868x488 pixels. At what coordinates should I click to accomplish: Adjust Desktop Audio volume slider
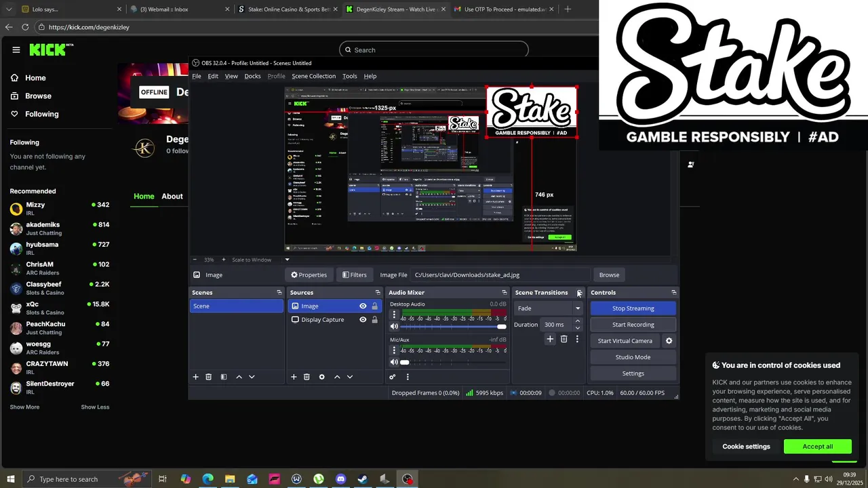[448, 327]
